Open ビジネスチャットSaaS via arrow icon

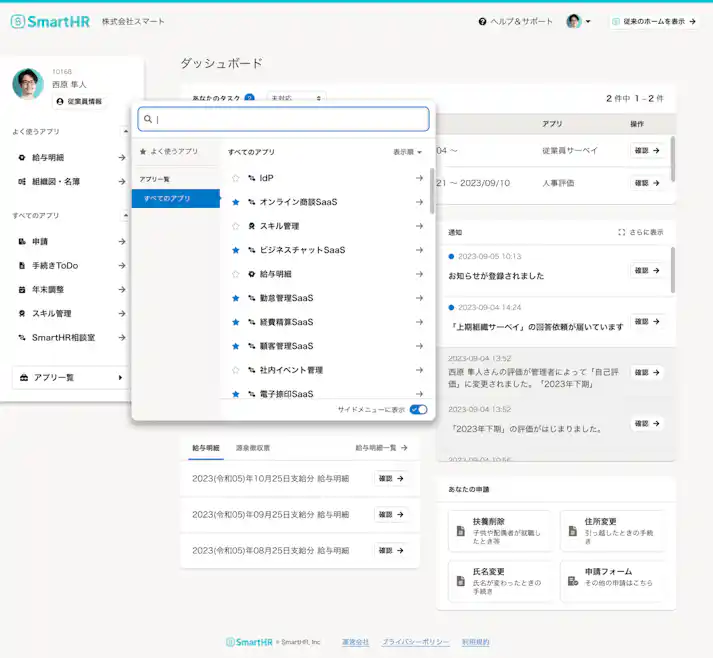click(419, 250)
